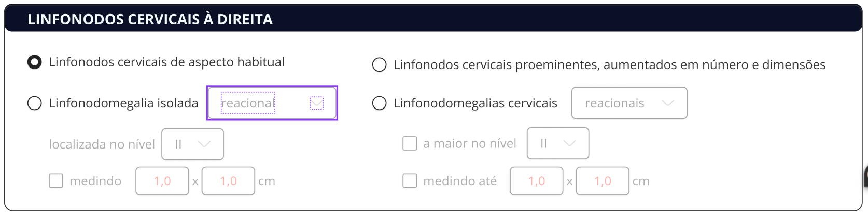868x216 pixels.
Task: Click second measurement field in 'medindo' row
Action: point(228,181)
